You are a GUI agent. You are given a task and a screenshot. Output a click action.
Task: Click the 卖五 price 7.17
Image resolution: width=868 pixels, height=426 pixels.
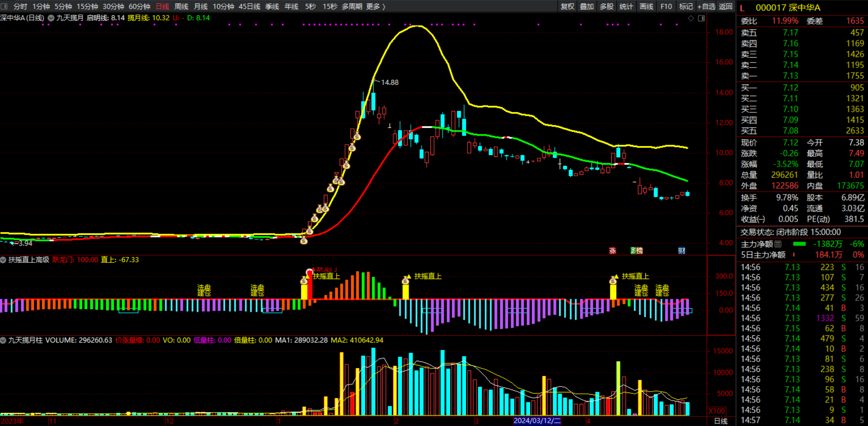[790, 33]
